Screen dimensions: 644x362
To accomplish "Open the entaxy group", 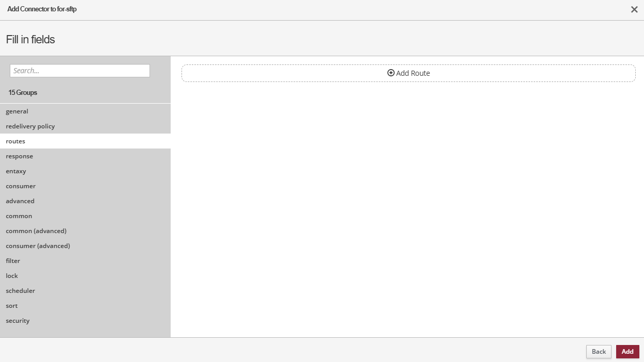I will (x=16, y=171).
